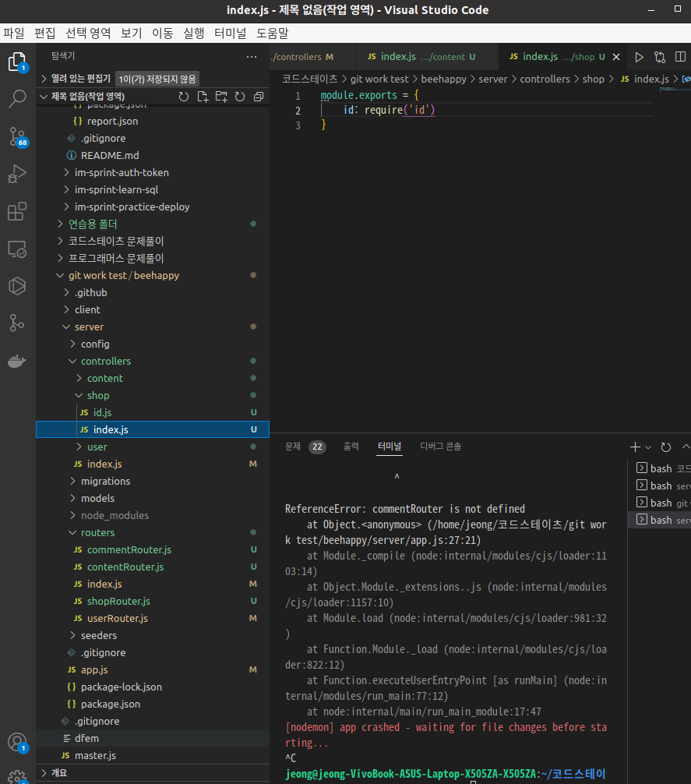This screenshot has width=691, height=784.
Task: Collapse the shop folder
Action: coord(98,395)
